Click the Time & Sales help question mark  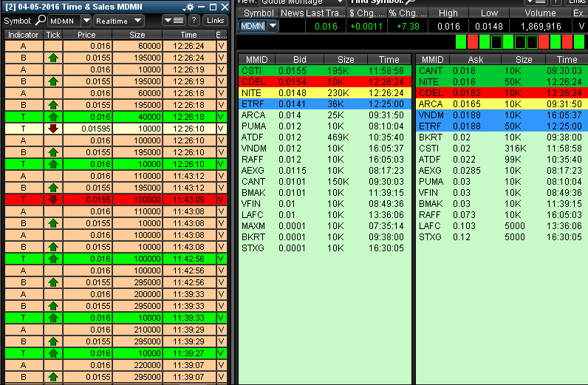[x=194, y=21]
